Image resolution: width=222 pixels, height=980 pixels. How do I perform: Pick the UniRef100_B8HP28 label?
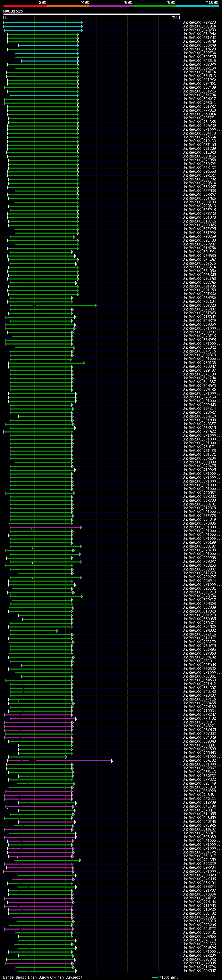[x=199, y=791]
